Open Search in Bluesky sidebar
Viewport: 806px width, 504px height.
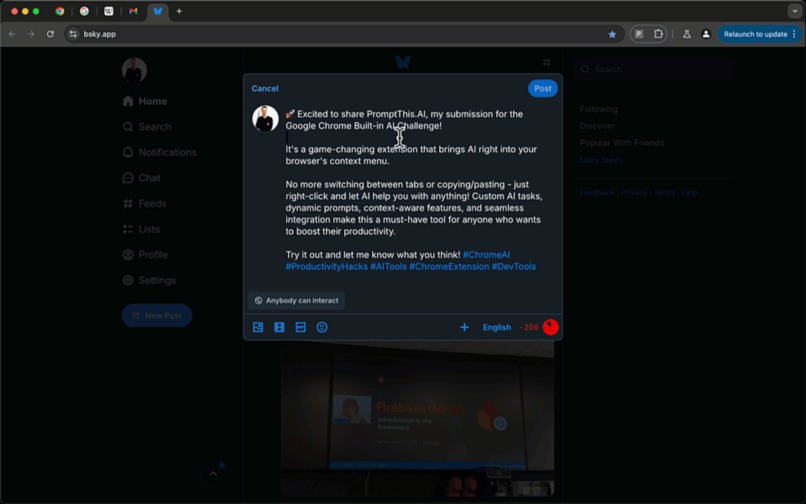(147, 127)
